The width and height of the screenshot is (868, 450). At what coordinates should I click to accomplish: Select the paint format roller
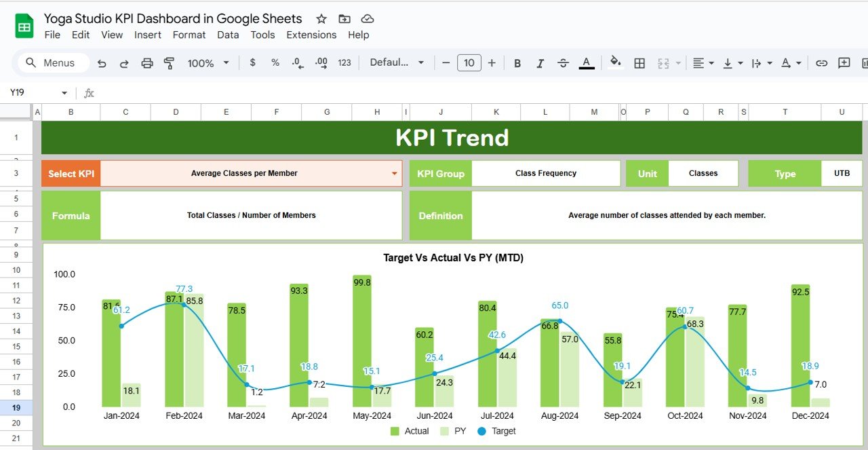(x=170, y=63)
